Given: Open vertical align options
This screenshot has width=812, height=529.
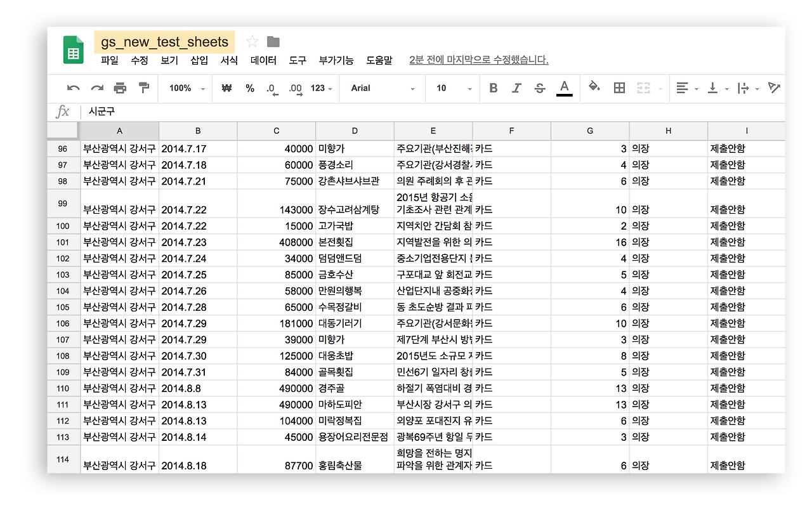Looking at the screenshot, I should tap(717, 88).
